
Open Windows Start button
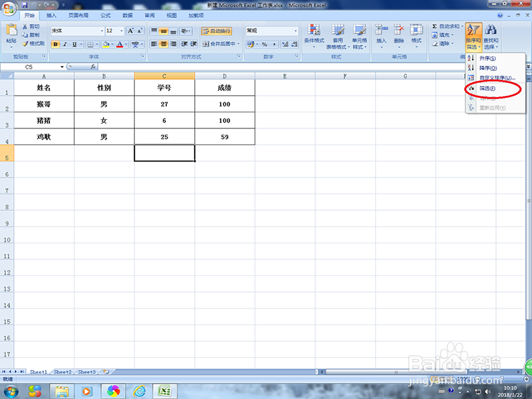coord(11,392)
